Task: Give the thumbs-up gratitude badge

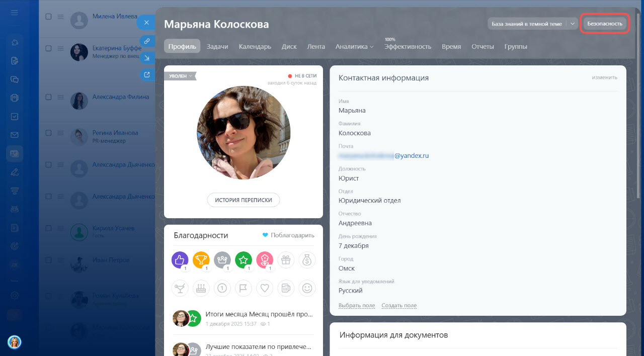Action: coord(180,260)
